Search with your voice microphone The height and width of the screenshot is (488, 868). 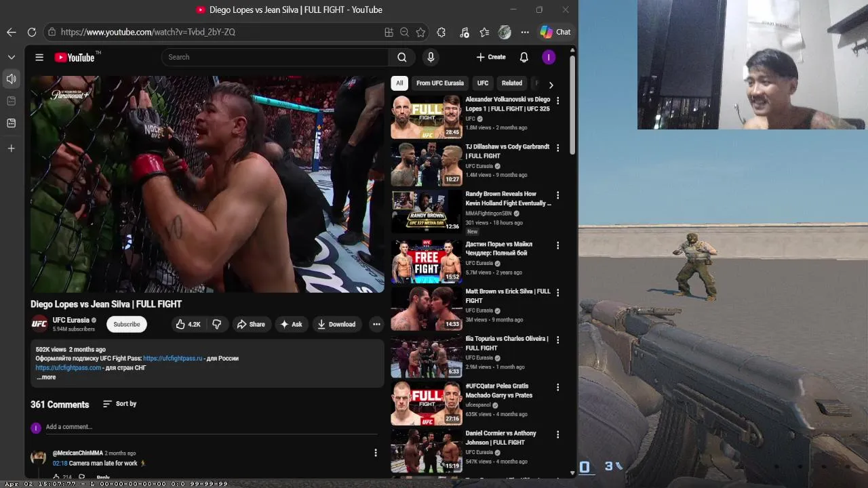pos(431,57)
